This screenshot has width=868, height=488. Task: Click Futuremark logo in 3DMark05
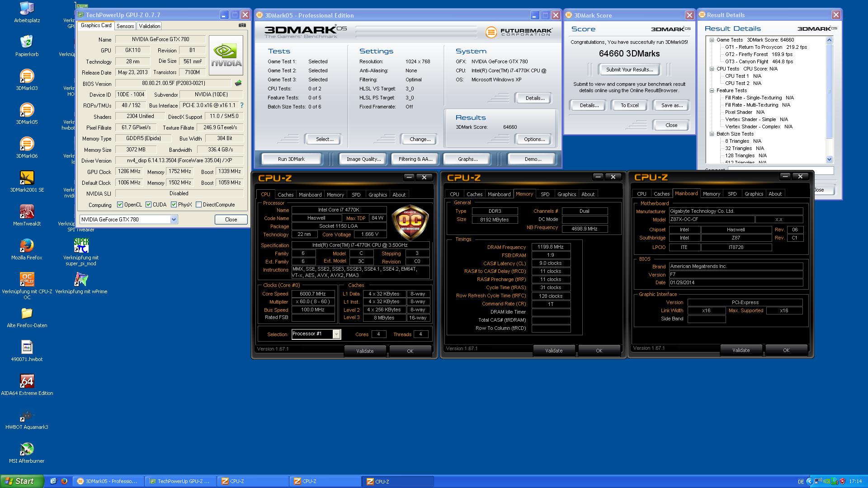519,32
